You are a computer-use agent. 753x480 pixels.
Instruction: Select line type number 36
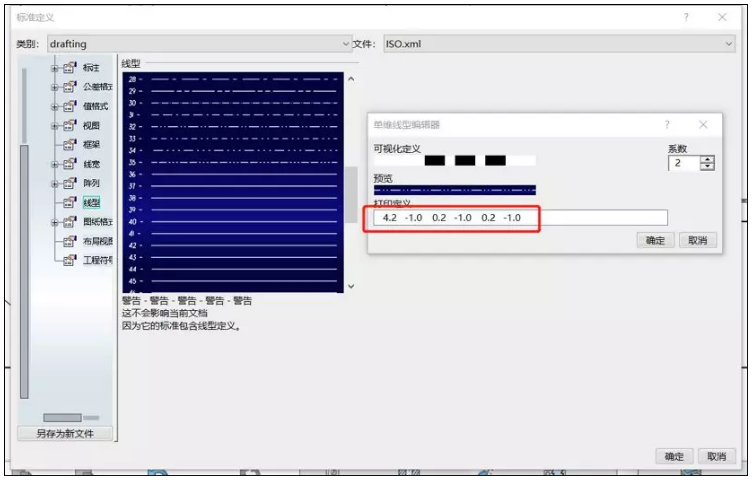pyautogui.click(x=233, y=174)
